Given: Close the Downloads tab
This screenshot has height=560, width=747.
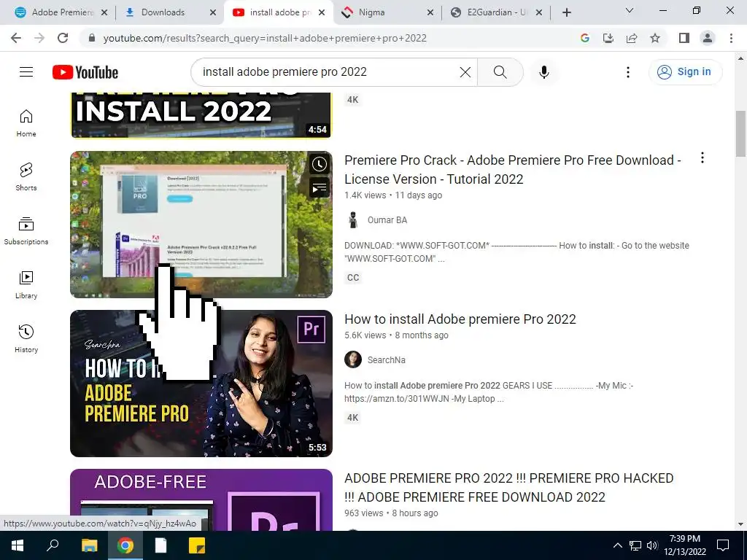Looking at the screenshot, I should [214, 12].
